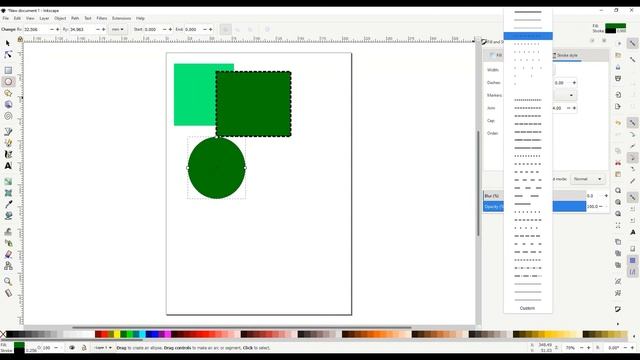
Task: Toggle the topmost snapping button
Action: (x=632, y=43)
